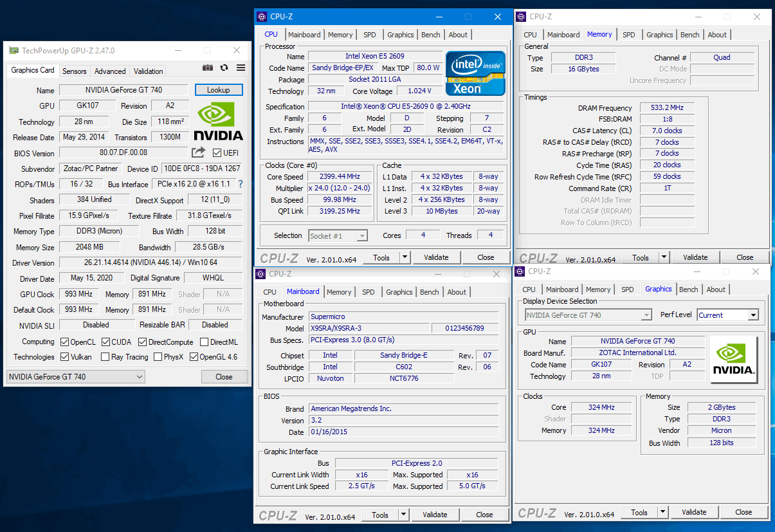Click the Lookup button in GPU-Z
Viewport: 775px width, 532px height.
tap(219, 90)
